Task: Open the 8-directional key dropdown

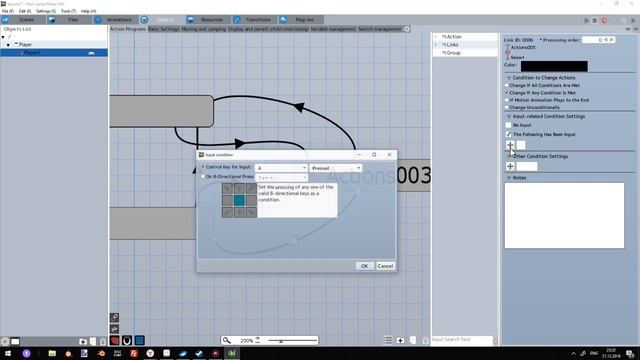Action: pos(281,178)
